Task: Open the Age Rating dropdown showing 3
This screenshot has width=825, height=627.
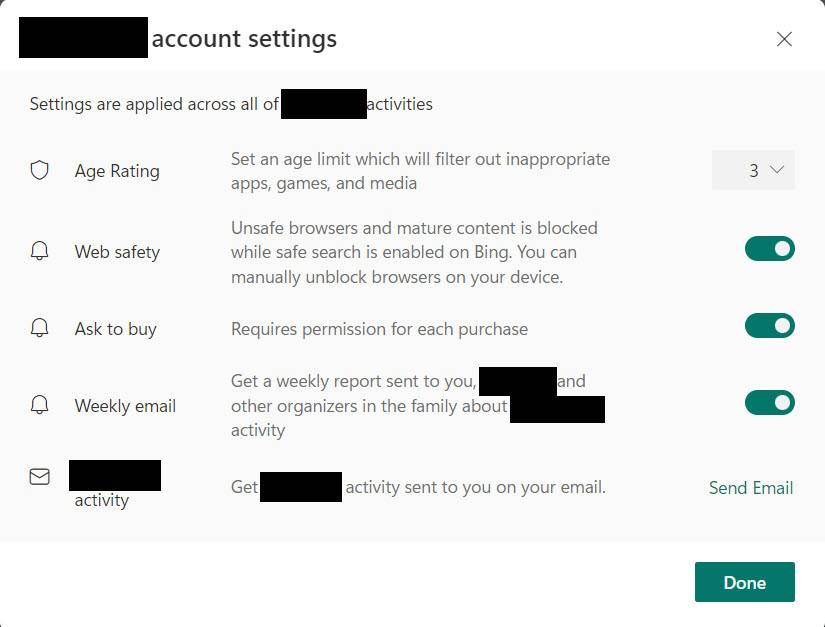Action: [753, 170]
